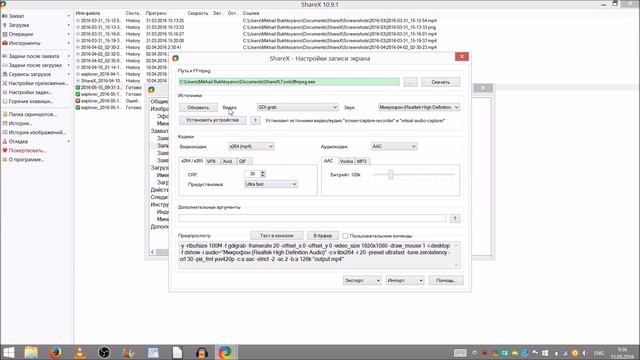Click the Скачать button
Screen dimensions: 640x360
pos(440,82)
